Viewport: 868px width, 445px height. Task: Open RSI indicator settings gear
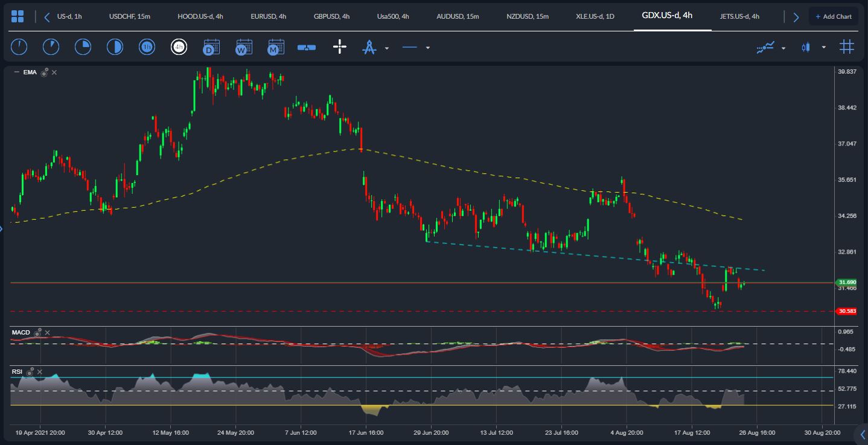pos(30,371)
